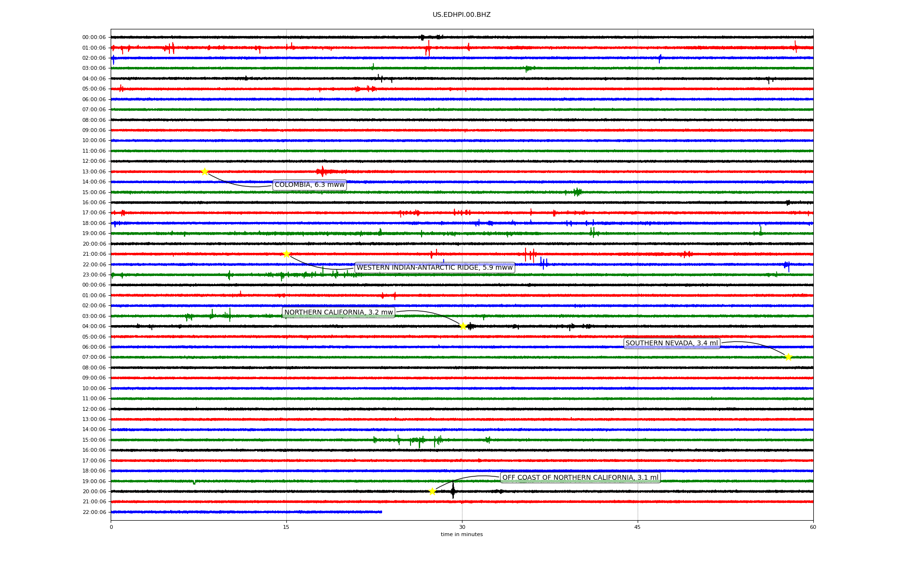The width and height of the screenshot is (924, 578).
Task: Select 'WESTERN INDIAN-ANTARCTIC RIDGE, 5.9 mww' label
Action: point(435,268)
